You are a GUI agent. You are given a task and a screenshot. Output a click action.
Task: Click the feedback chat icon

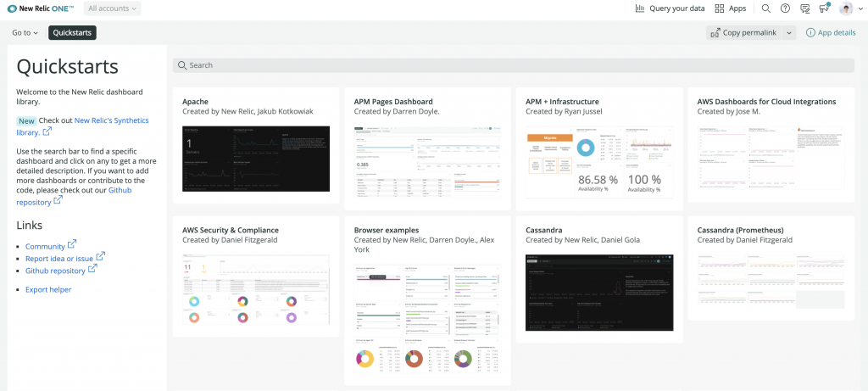click(x=805, y=8)
